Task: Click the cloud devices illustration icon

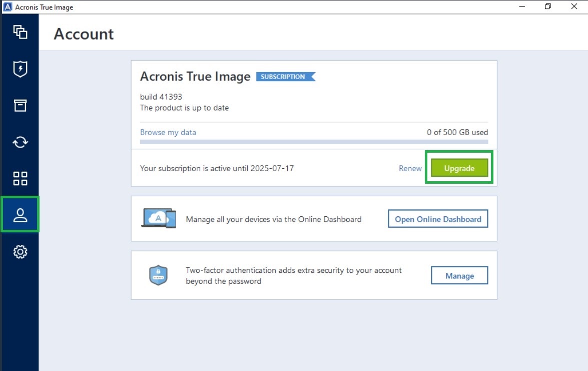Action: 158,219
